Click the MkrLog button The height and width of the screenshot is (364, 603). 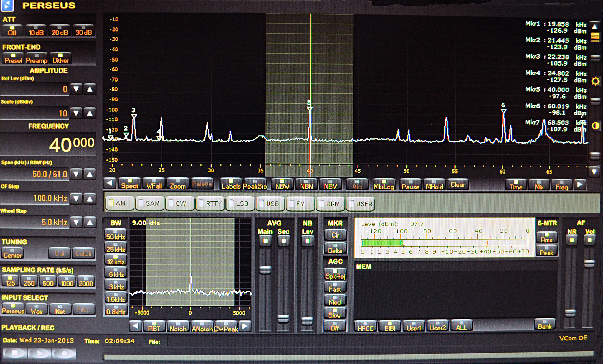click(x=384, y=185)
